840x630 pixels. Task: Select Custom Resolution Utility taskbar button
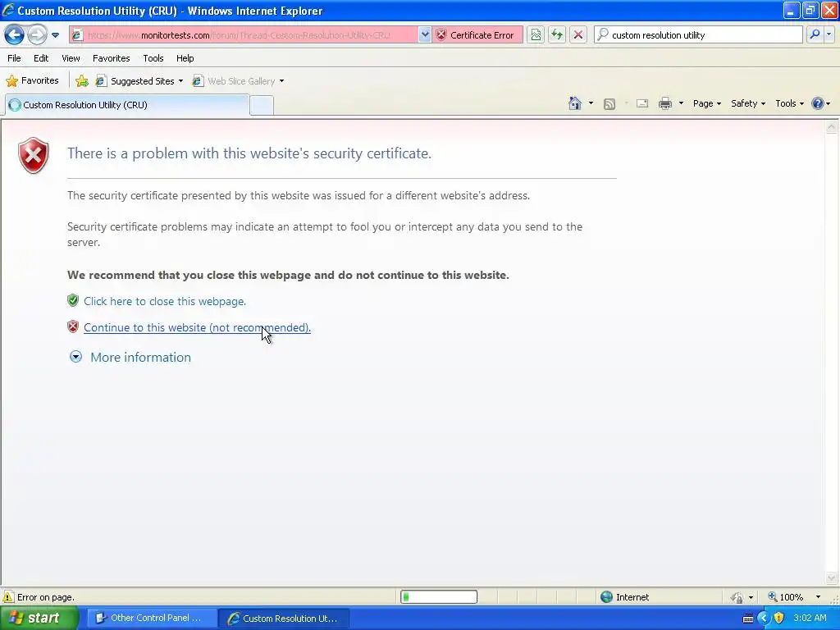(x=284, y=619)
